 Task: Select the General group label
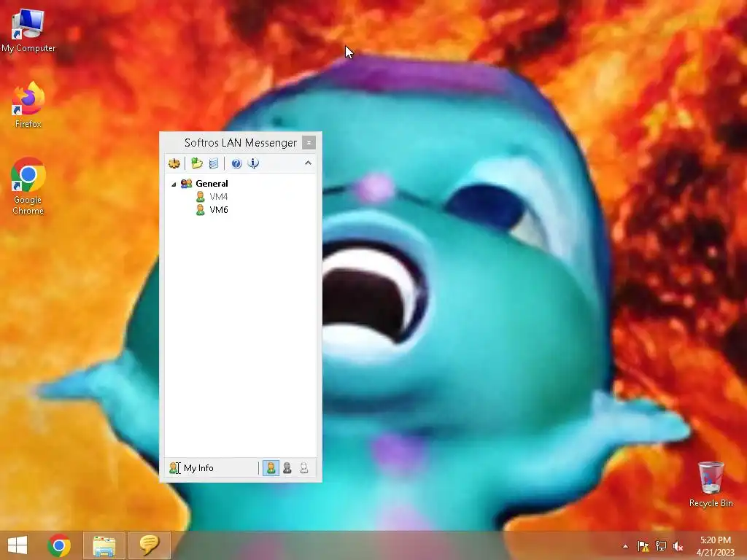pos(212,183)
